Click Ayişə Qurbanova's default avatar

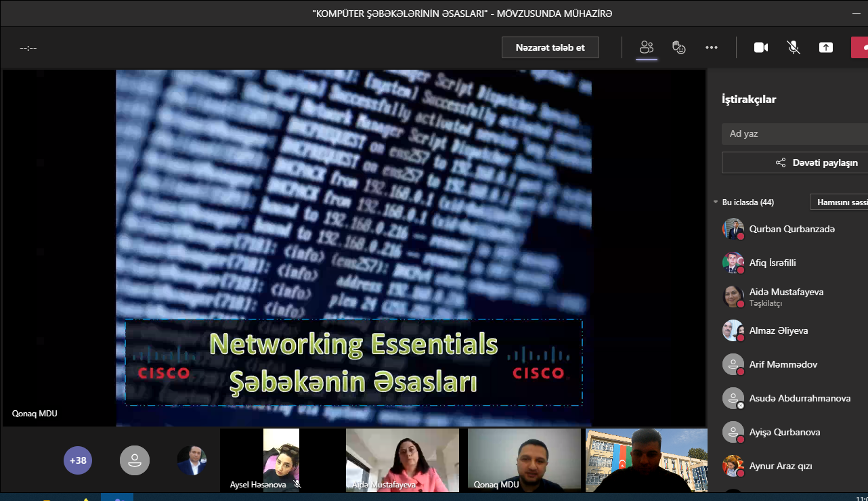click(733, 432)
